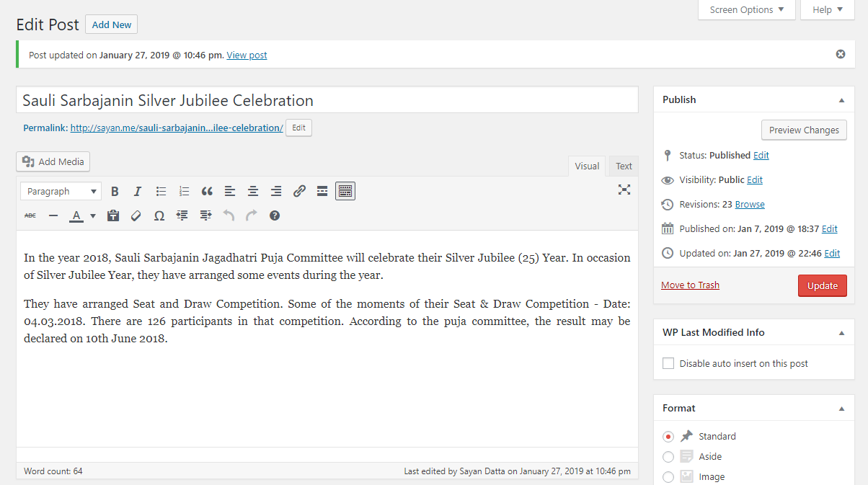Click the red Update button
The height and width of the screenshot is (485, 868).
pyautogui.click(x=822, y=285)
